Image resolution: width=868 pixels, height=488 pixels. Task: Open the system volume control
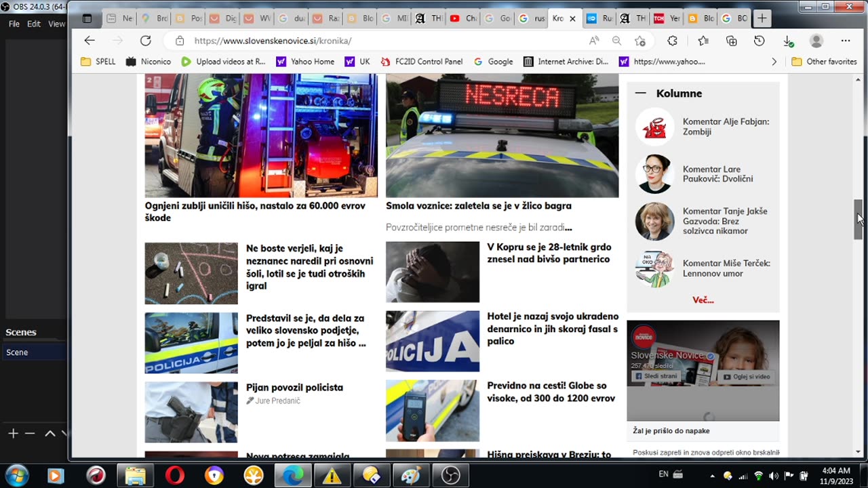click(x=774, y=476)
